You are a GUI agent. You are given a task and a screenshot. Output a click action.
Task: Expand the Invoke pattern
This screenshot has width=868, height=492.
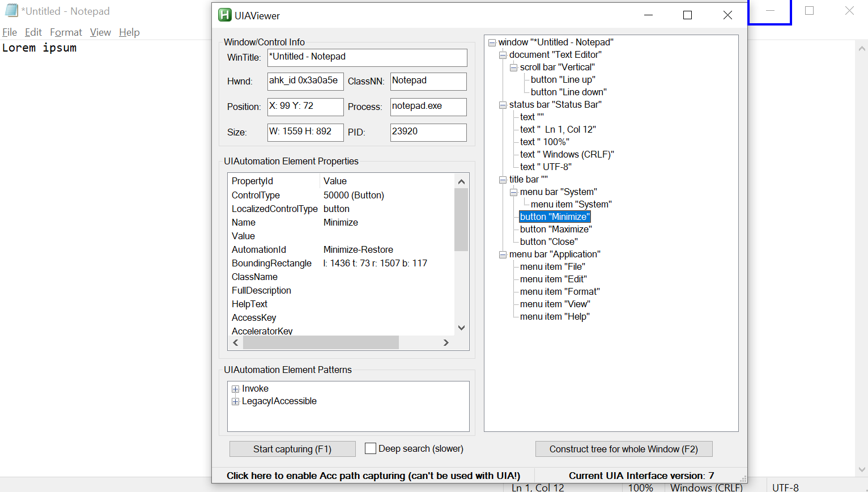coord(235,389)
